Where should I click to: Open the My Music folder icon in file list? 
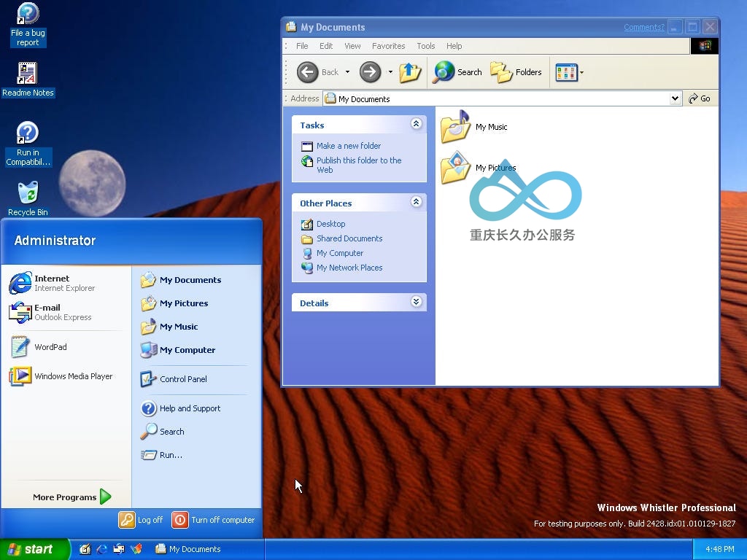[x=455, y=127]
